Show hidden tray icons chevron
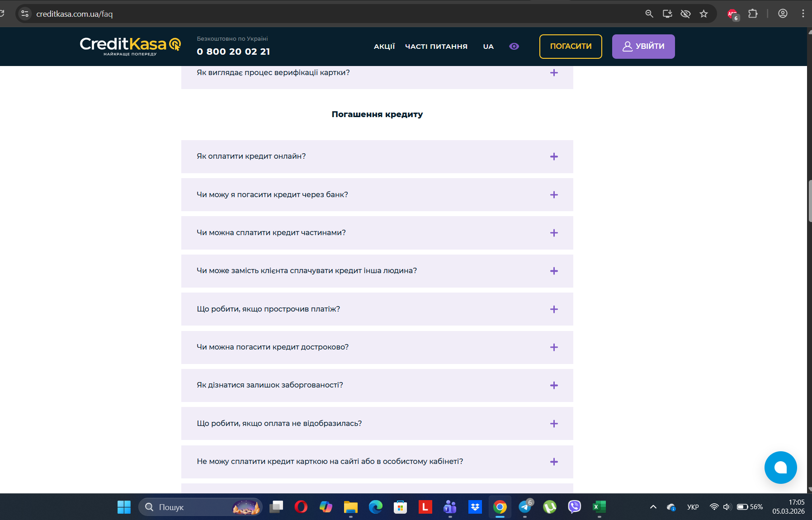Image resolution: width=812 pixels, height=520 pixels. tap(653, 507)
